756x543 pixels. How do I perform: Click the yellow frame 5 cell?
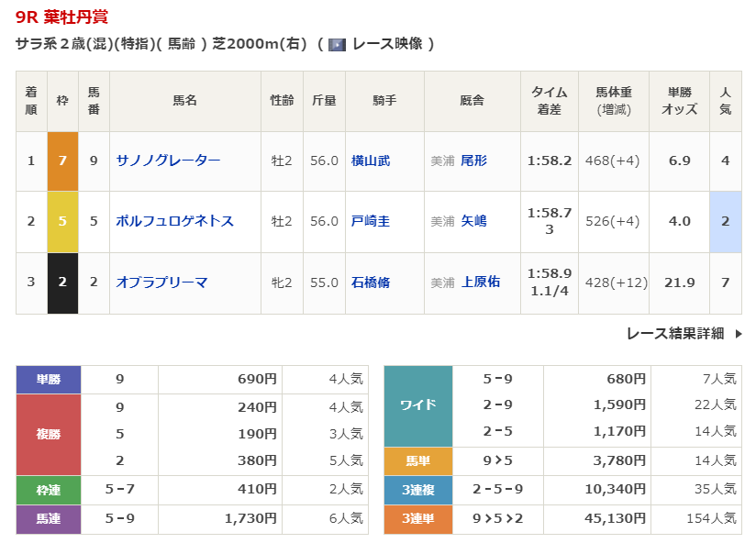[62, 221]
